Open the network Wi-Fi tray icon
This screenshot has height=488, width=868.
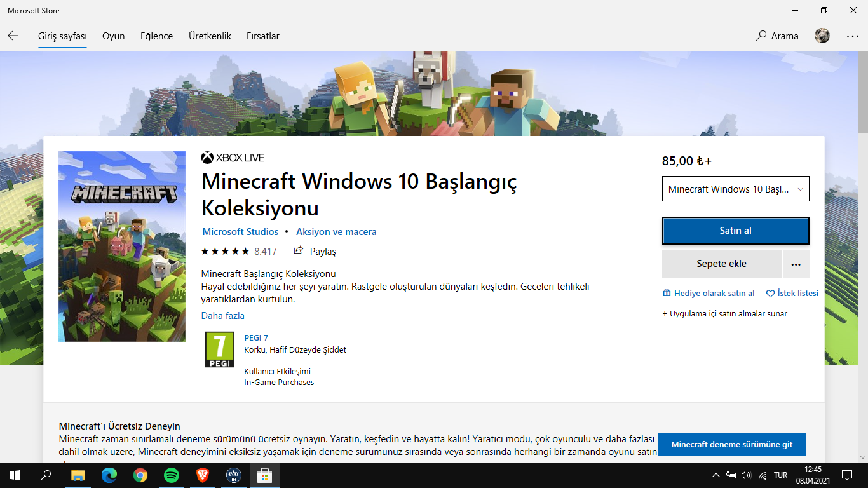762,475
